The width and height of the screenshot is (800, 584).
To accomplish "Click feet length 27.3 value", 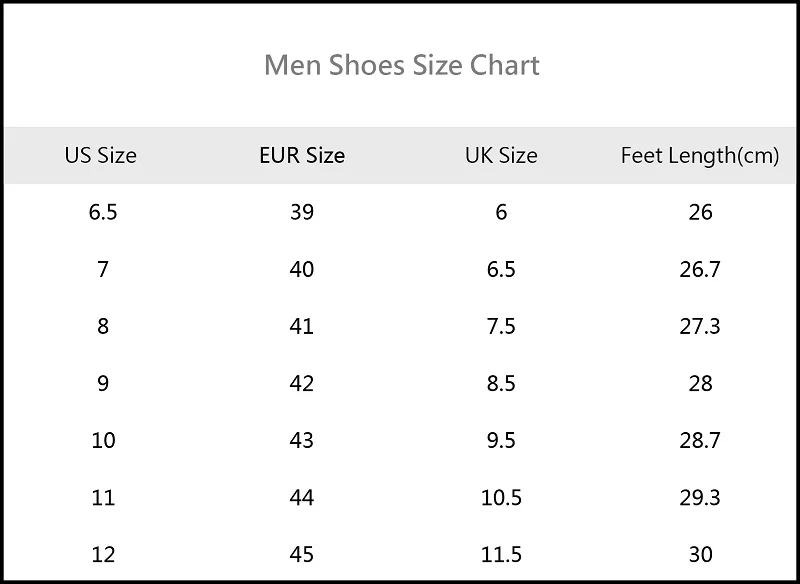I will pos(700,326).
